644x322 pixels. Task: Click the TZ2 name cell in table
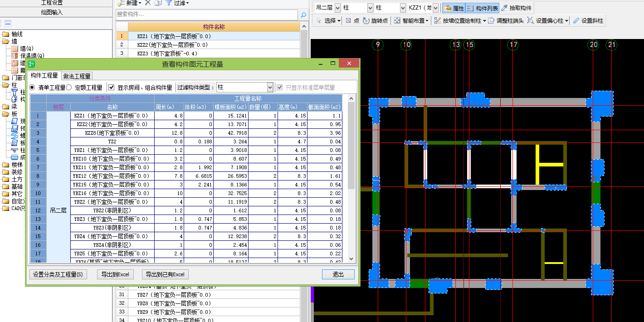pos(112,141)
